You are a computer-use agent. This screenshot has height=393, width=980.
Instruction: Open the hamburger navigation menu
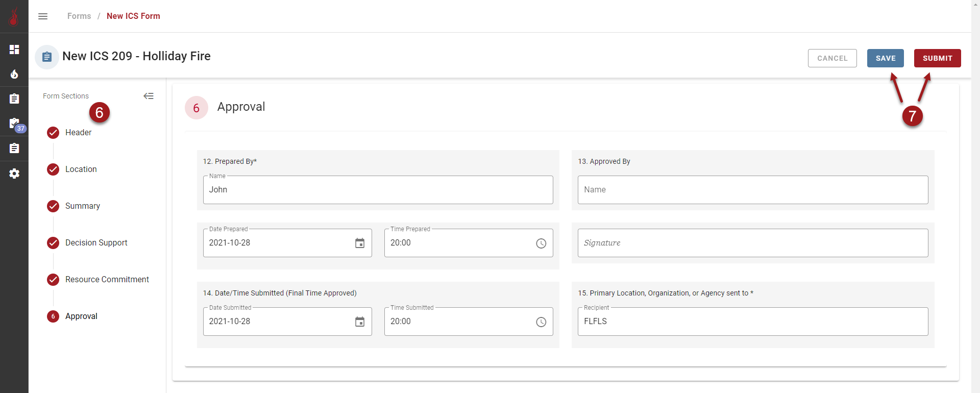point(43,16)
